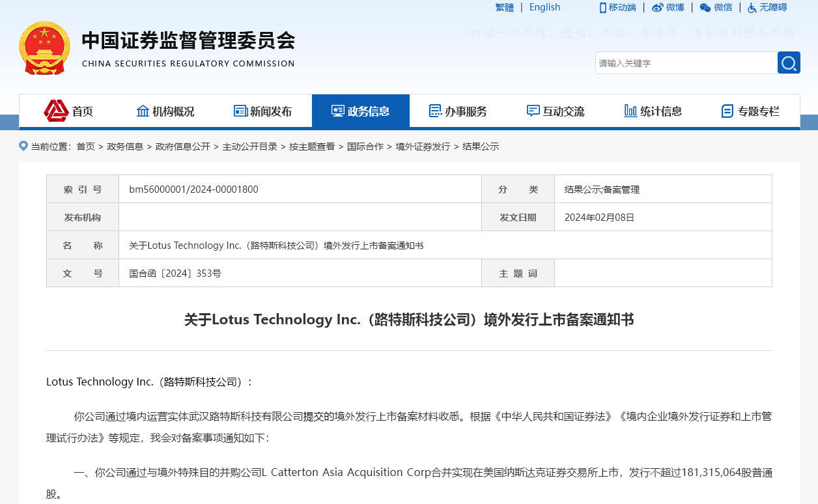
Task: Click the date 2024年02月08日
Action: coord(599,217)
